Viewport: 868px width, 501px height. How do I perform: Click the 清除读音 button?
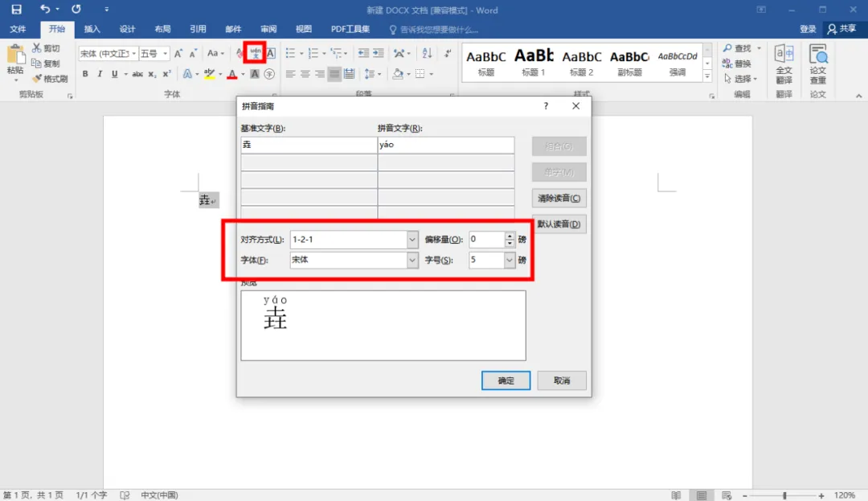pos(559,198)
